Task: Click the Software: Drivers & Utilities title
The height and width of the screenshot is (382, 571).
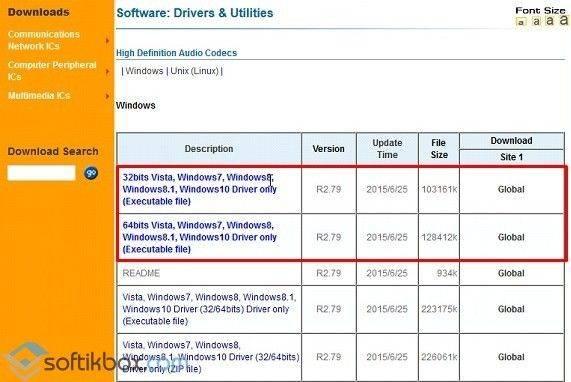Action: coord(195,13)
